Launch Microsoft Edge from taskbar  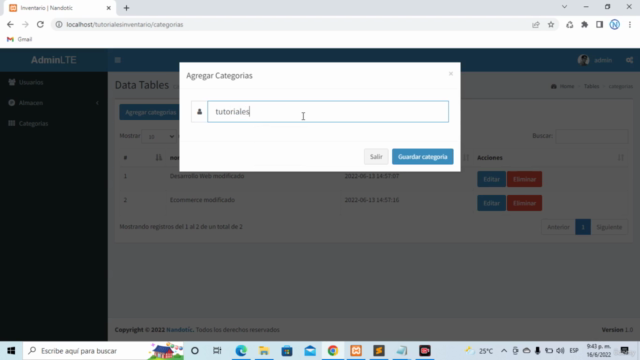tap(241, 351)
